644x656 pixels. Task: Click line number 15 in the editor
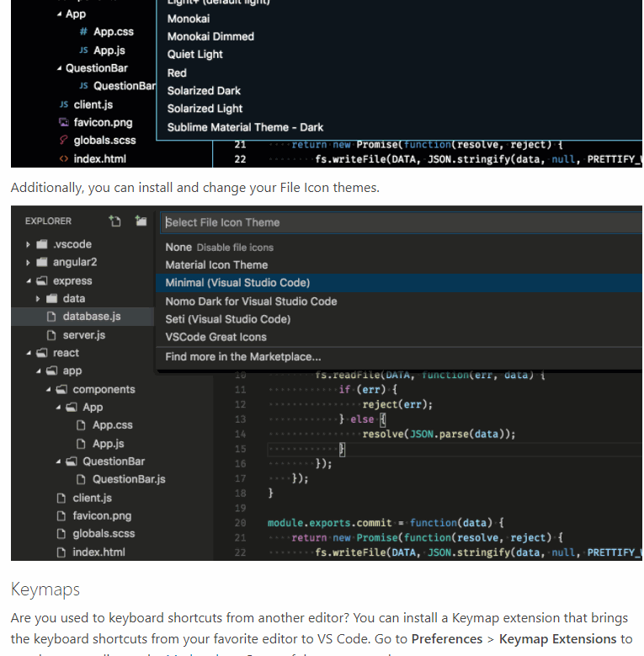tap(240, 449)
